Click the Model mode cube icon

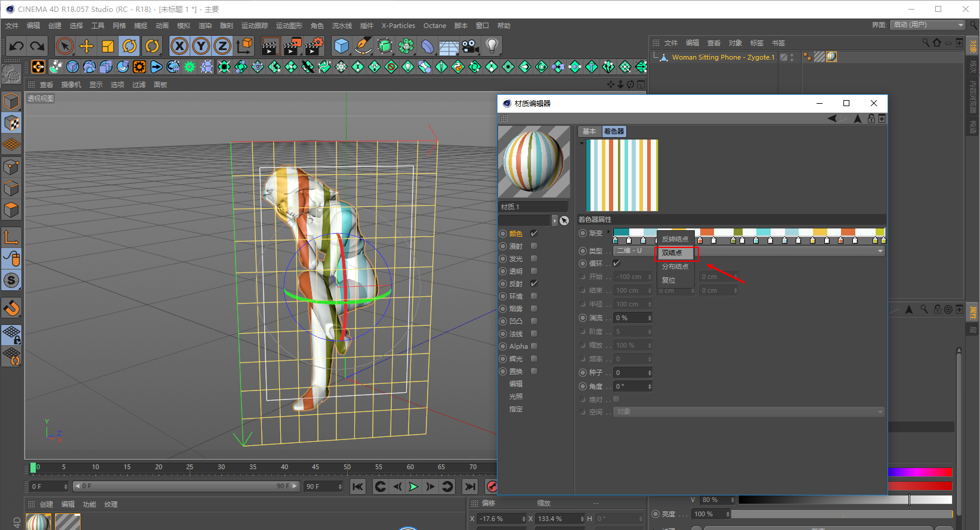(11, 102)
